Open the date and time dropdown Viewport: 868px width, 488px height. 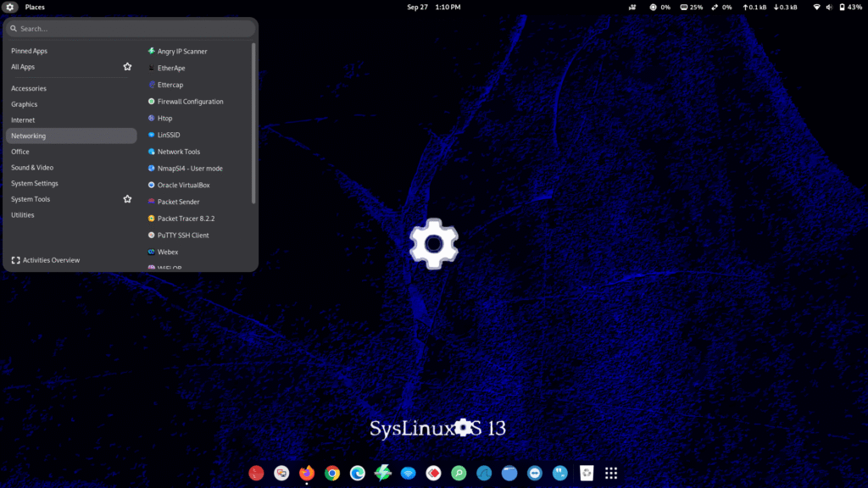[x=434, y=7]
